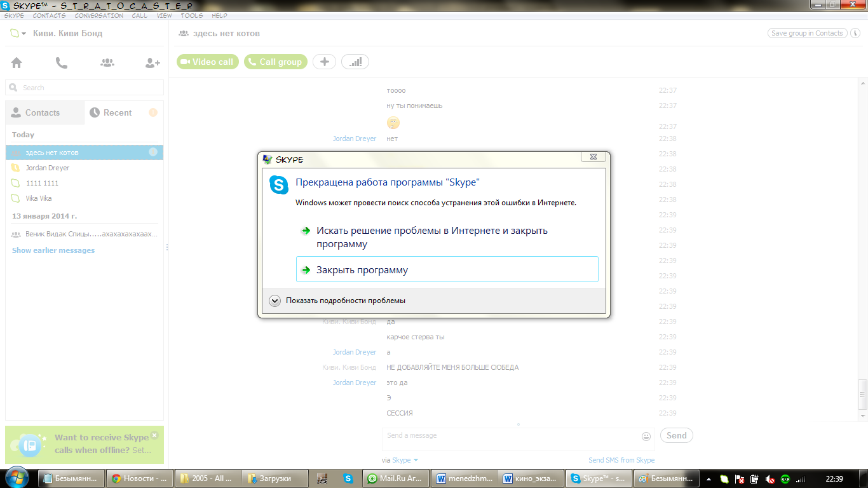Click the create group icon
The height and width of the screenshot is (488, 868).
click(x=107, y=62)
